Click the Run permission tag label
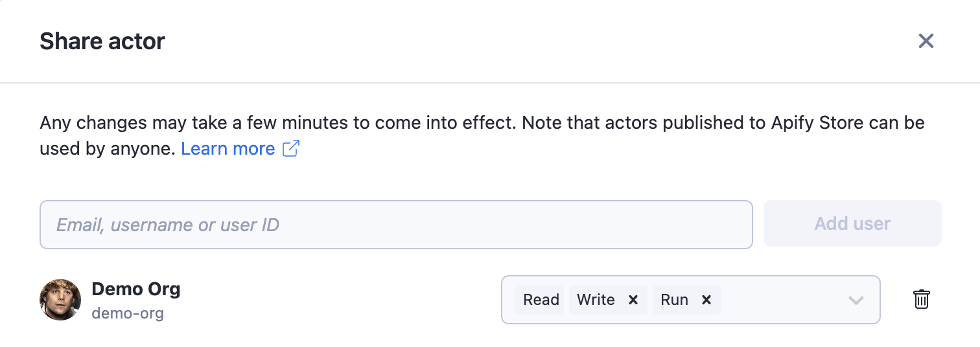The height and width of the screenshot is (347, 980). click(674, 300)
